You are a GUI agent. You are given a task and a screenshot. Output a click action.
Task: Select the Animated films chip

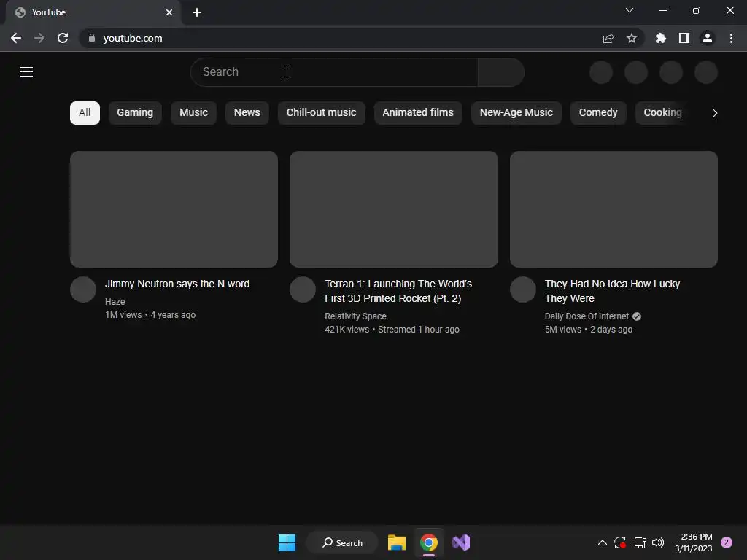point(418,113)
